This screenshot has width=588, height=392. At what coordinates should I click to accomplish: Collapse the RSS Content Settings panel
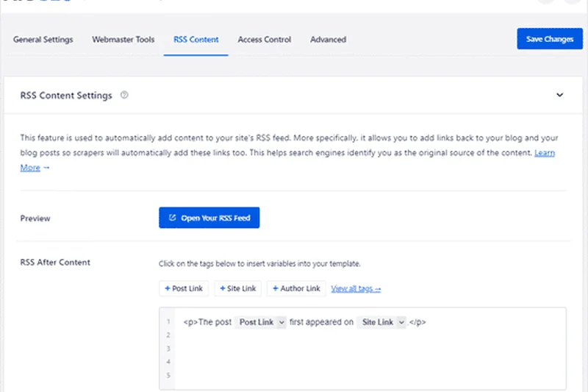tap(559, 96)
